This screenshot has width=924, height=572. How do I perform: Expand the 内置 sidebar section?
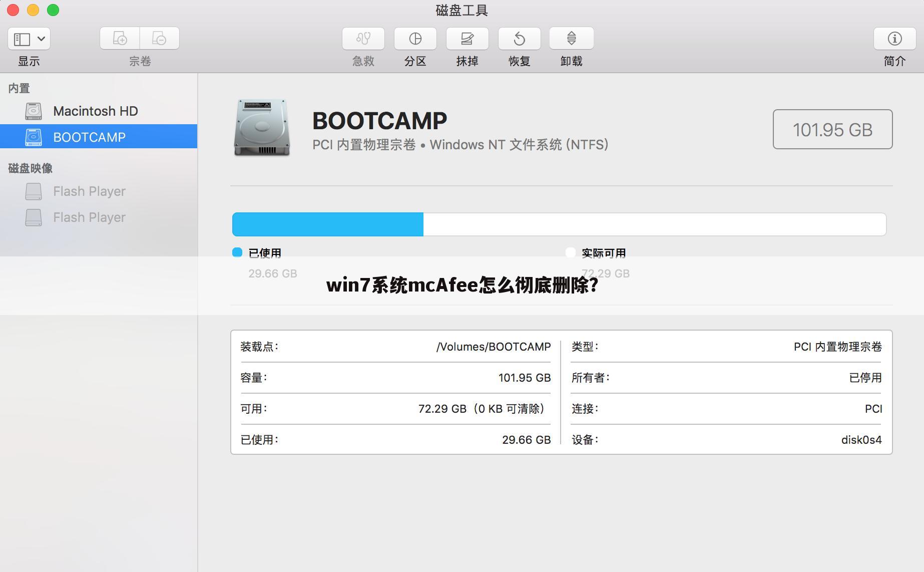coord(19,88)
